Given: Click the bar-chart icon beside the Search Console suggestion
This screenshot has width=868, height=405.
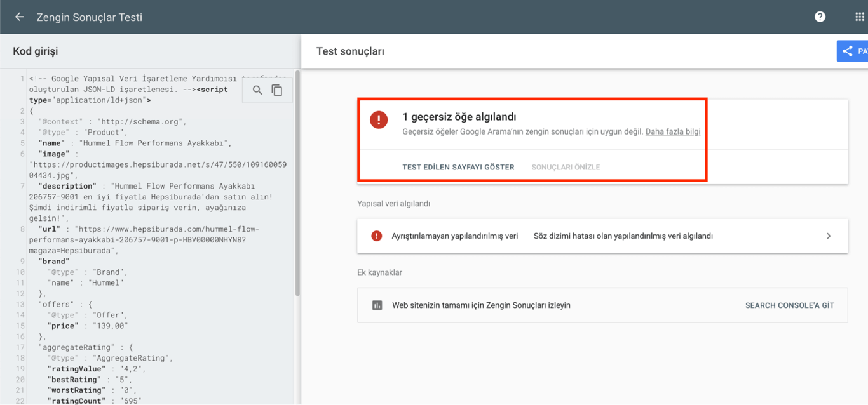Looking at the screenshot, I should 377,305.
